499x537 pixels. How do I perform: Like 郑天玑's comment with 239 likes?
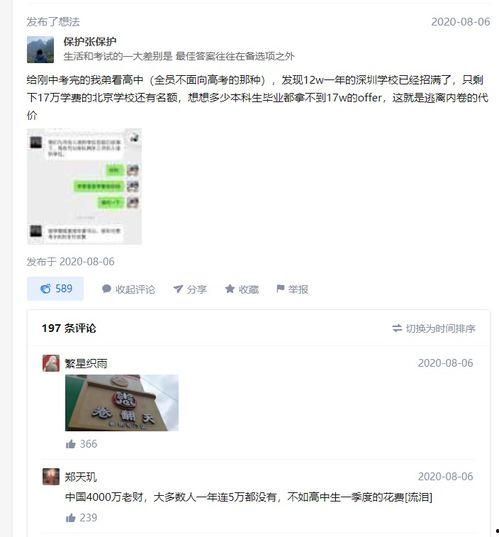[71, 518]
